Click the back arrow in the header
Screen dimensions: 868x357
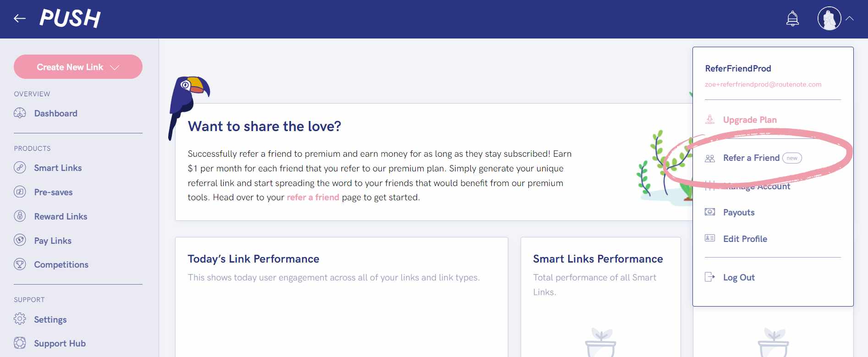[18, 18]
